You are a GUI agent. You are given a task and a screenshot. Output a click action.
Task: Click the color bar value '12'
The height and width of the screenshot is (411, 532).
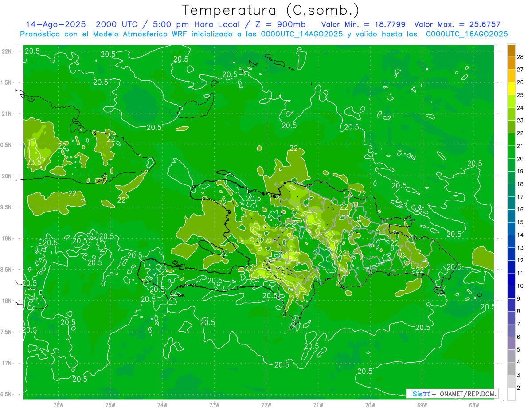click(x=520, y=260)
